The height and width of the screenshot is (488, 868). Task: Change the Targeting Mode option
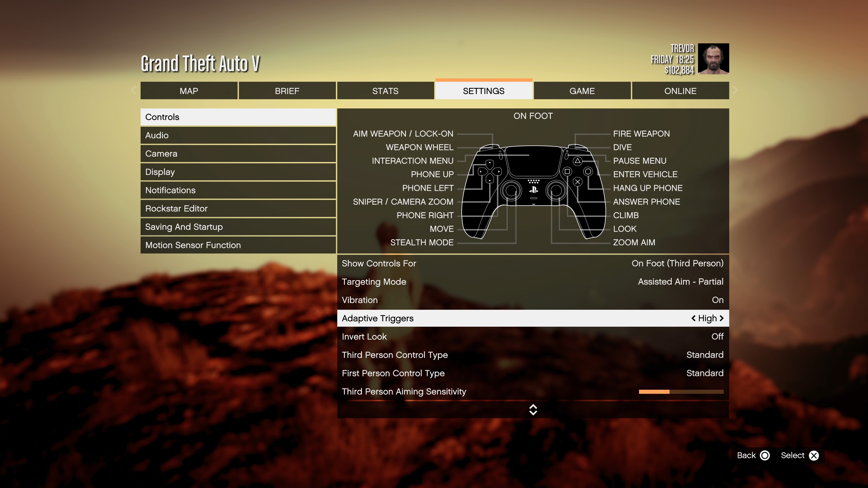pos(533,282)
